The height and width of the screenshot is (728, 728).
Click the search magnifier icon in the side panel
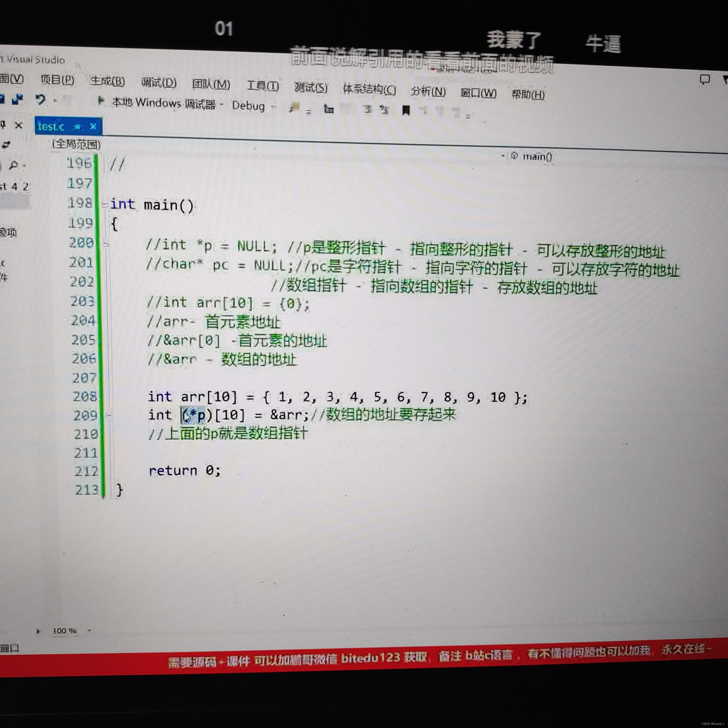pyautogui.click(x=14, y=165)
